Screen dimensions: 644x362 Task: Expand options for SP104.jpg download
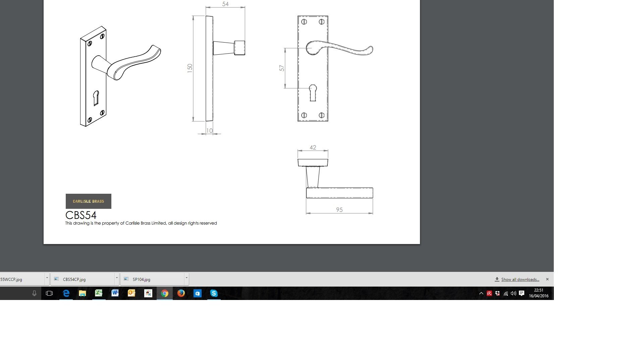point(186,278)
